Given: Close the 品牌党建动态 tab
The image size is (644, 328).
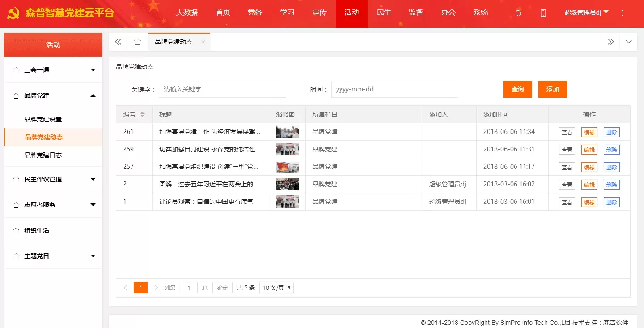Looking at the screenshot, I should 203,42.
